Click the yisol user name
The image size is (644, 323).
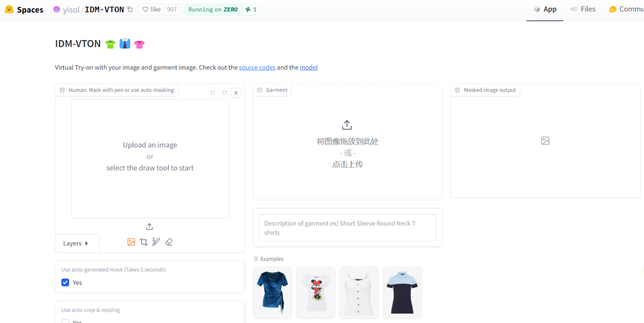[x=72, y=10]
